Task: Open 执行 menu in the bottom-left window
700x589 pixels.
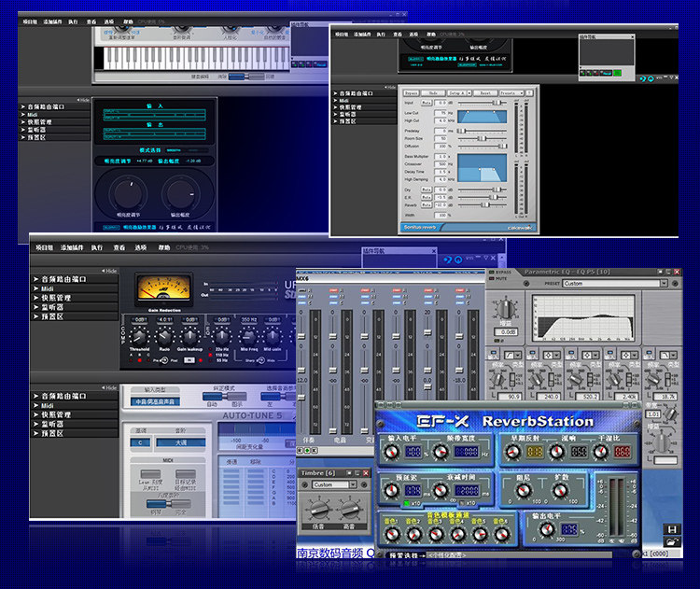Action: click(97, 247)
